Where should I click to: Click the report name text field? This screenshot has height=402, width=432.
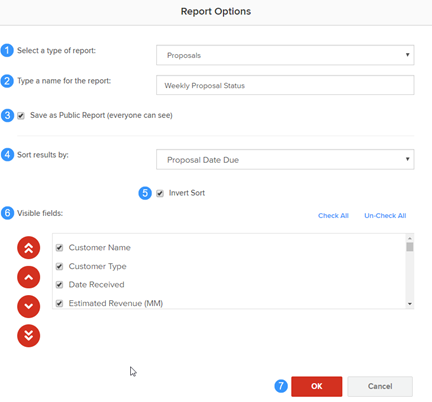tap(285, 85)
